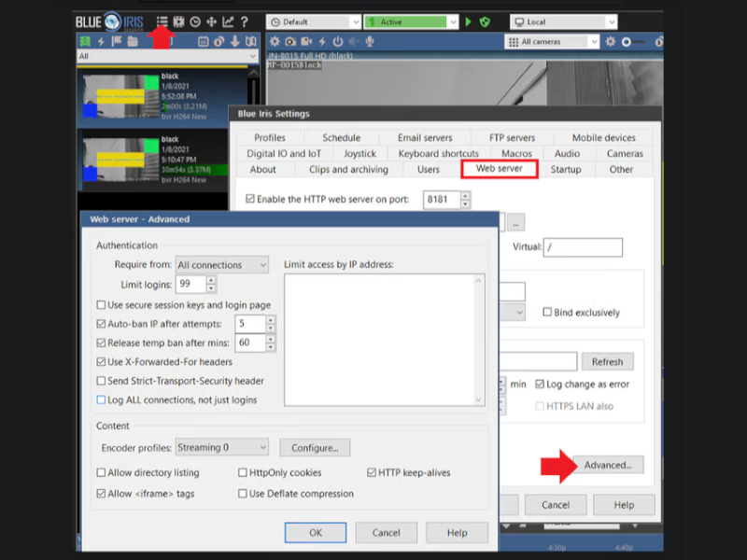The image size is (747, 560).
Task: Click Cancel in Web server Advanced dialog
Action: pos(386,532)
